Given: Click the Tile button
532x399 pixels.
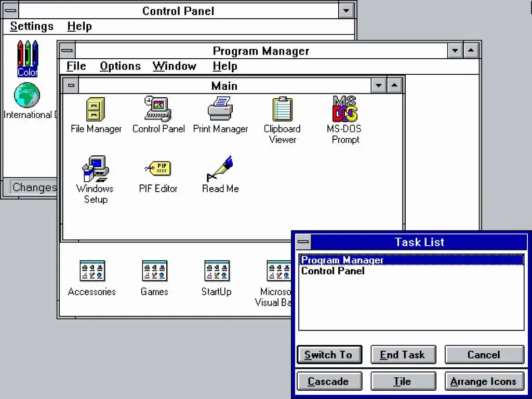Looking at the screenshot, I should pyautogui.click(x=403, y=381).
